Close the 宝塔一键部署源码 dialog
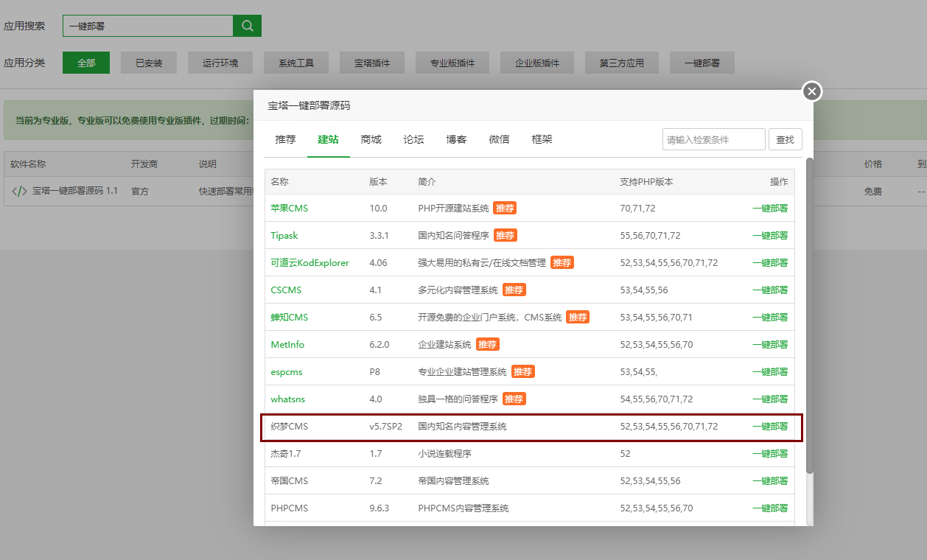Screen dimensions: 927x560 pyautogui.click(x=811, y=91)
